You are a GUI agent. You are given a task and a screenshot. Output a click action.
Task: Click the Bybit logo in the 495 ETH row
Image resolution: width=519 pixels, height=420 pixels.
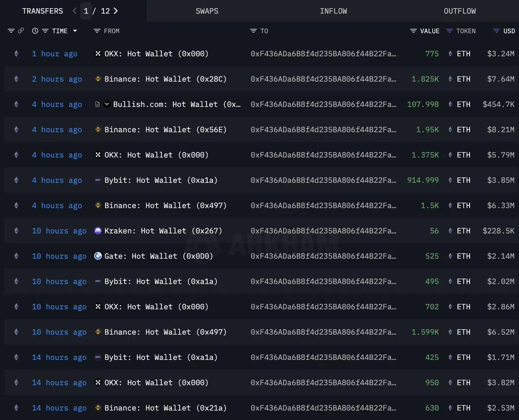pos(98,281)
